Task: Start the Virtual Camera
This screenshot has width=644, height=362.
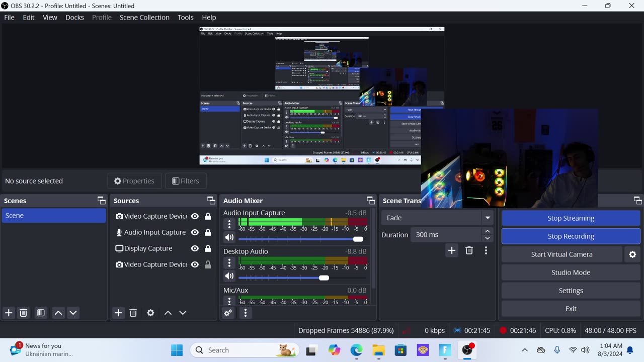Action: click(561, 254)
